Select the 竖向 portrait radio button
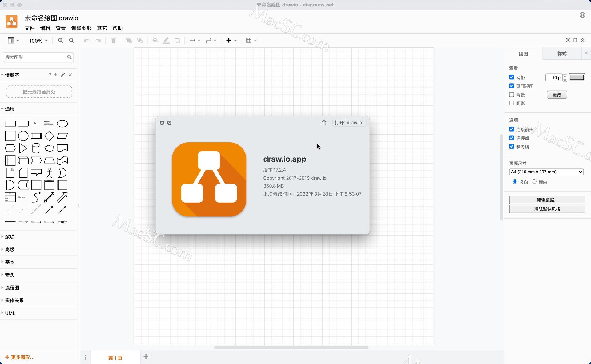This screenshot has height=364, width=591. (515, 181)
